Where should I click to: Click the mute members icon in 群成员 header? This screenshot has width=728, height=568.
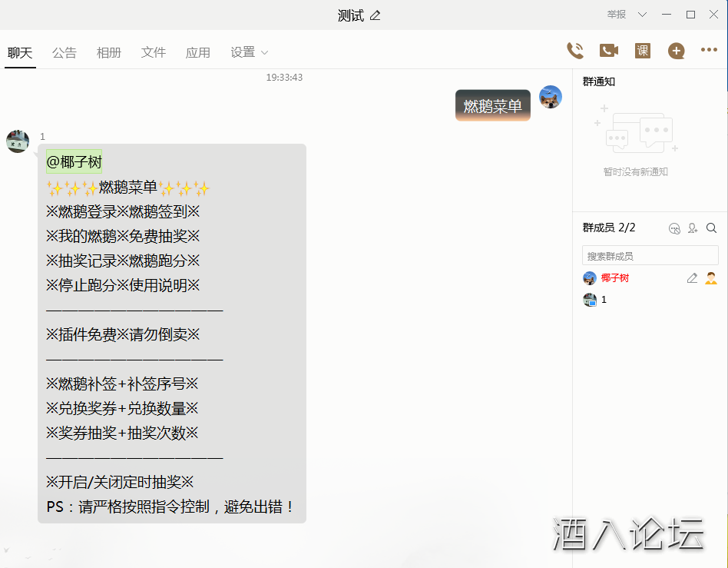point(675,228)
